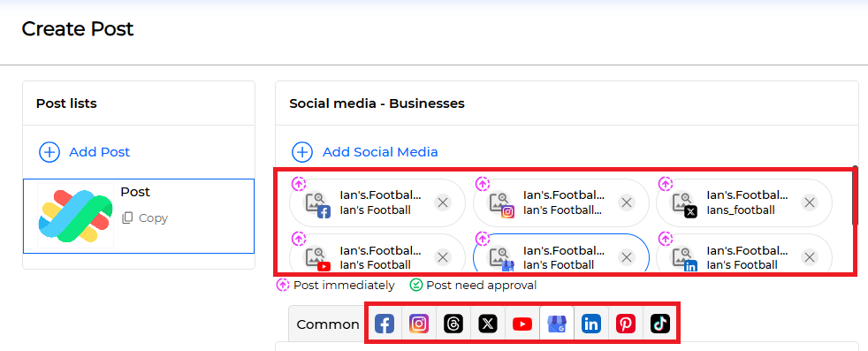Image resolution: width=868 pixels, height=351 pixels.
Task: Select the Instagram platform tab icon
Action: [419, 324]
